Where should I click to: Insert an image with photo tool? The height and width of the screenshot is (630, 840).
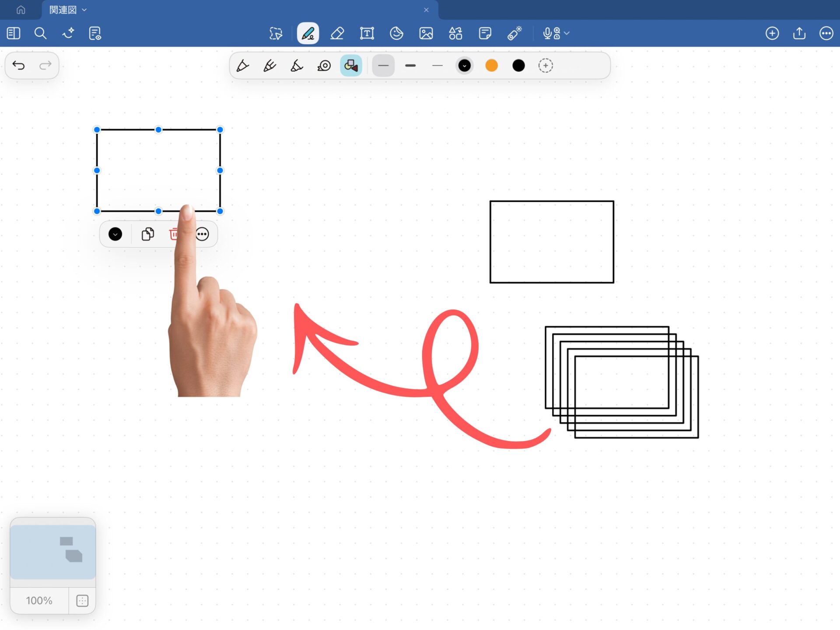click(426, 33)
